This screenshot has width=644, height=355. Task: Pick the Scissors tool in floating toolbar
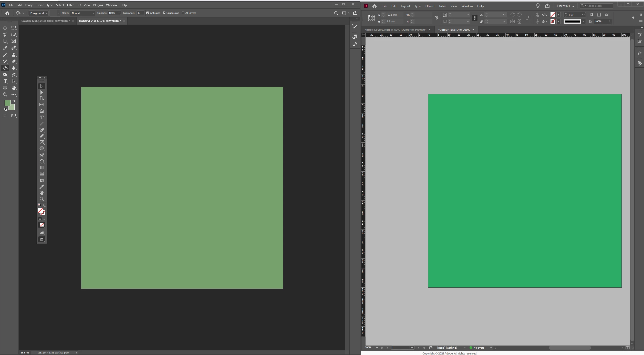pos(42,155)
